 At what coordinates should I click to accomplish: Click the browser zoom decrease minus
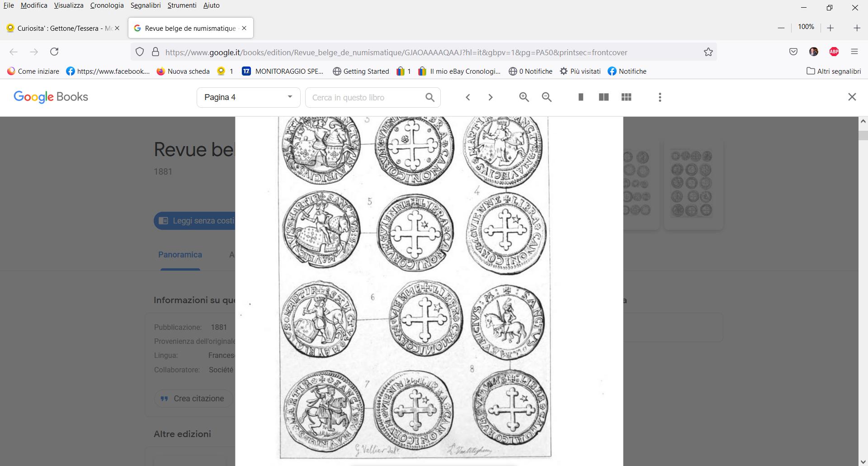tap(781, 28)
